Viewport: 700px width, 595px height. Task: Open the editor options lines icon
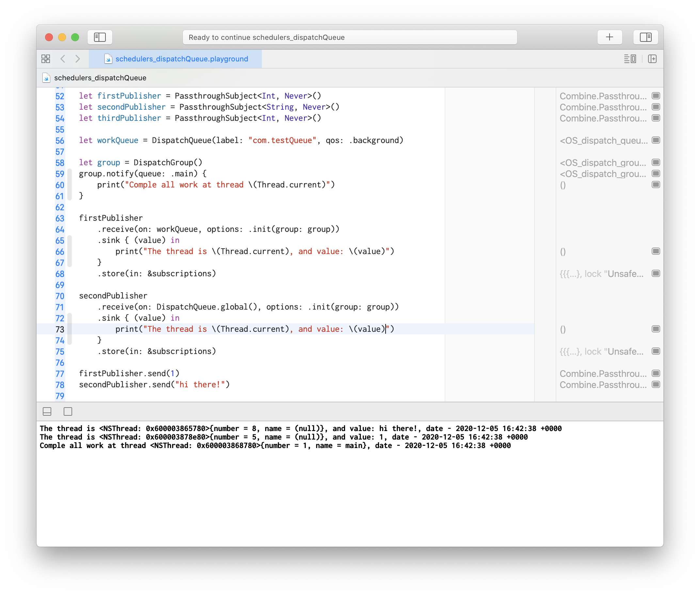(x=630, y=59)
